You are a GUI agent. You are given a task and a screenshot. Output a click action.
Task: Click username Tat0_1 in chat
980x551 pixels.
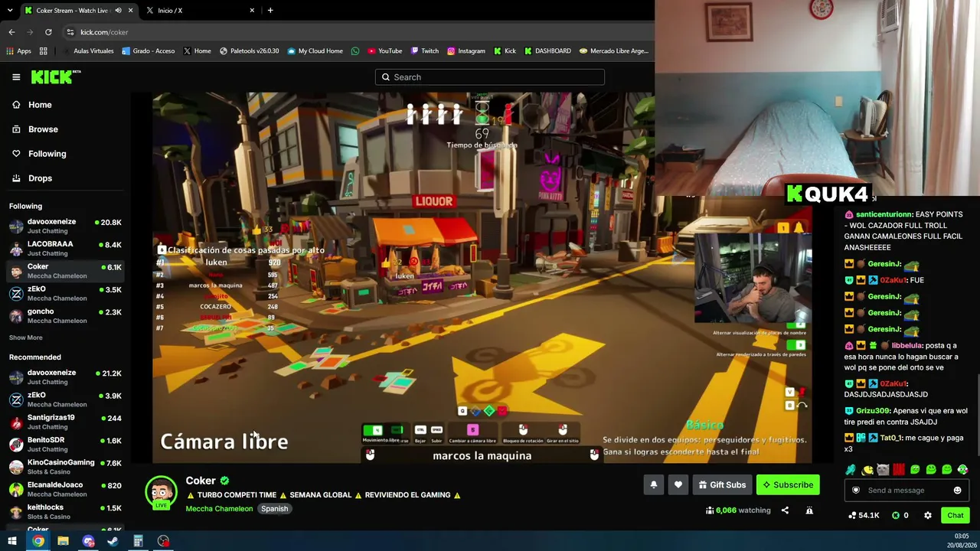[x=890, y=438]
